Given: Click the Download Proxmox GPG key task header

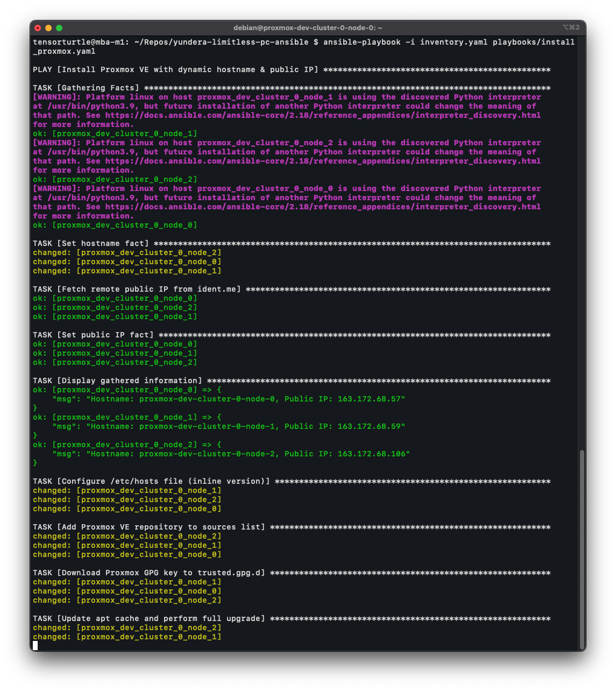Looking at the screenshot, I should pos(149,573).
